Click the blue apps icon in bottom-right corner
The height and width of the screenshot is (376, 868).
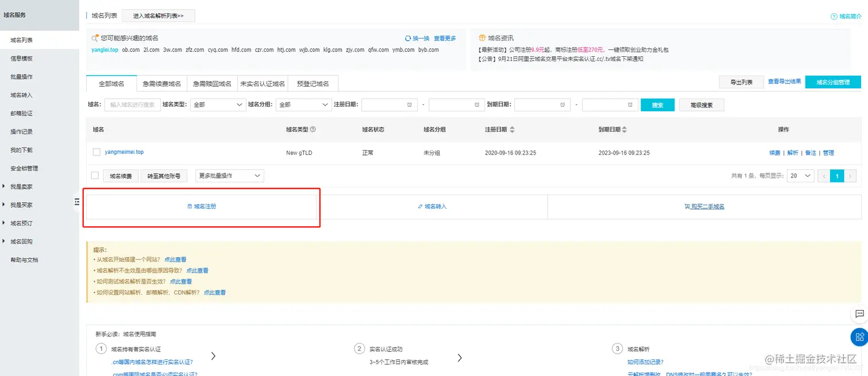(859, 337)
